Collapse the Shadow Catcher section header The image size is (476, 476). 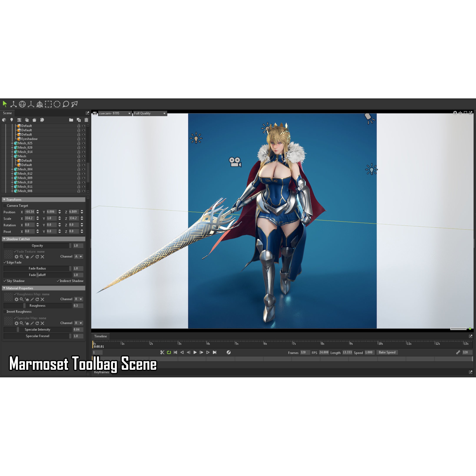click(x=17, y=239)
